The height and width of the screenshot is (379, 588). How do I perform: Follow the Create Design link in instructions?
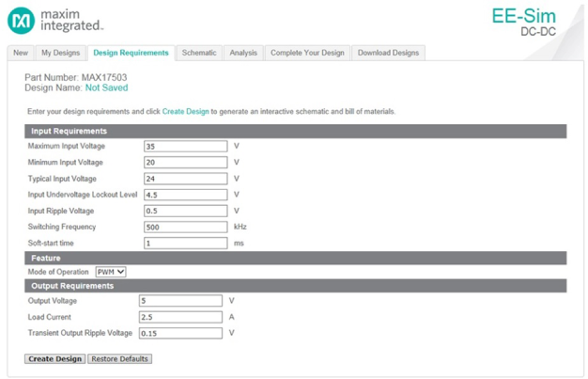click(185, 111)
